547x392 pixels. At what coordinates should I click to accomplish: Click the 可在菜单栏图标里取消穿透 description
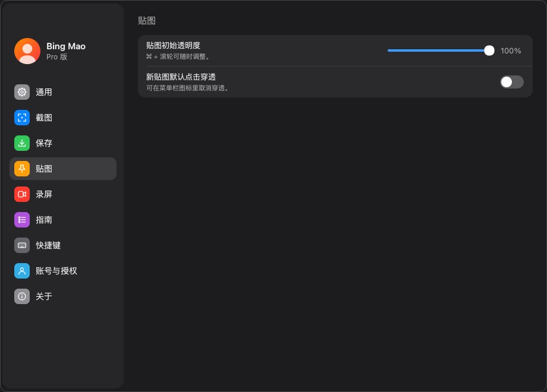pos(187,88)
